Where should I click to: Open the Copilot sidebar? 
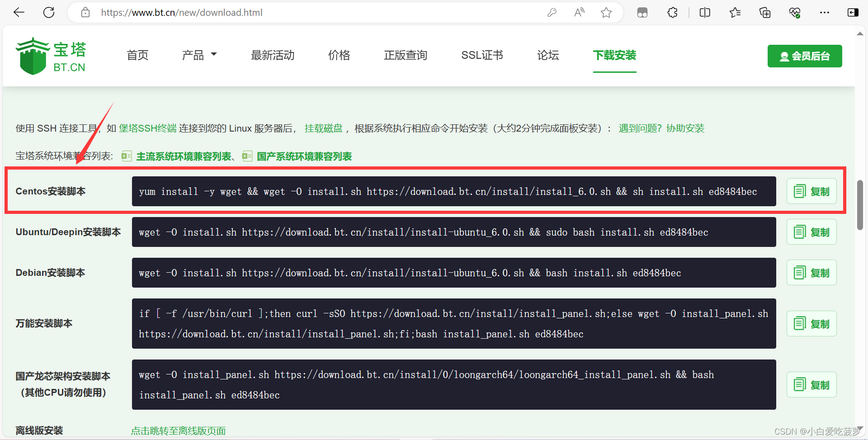click(853, 12)
